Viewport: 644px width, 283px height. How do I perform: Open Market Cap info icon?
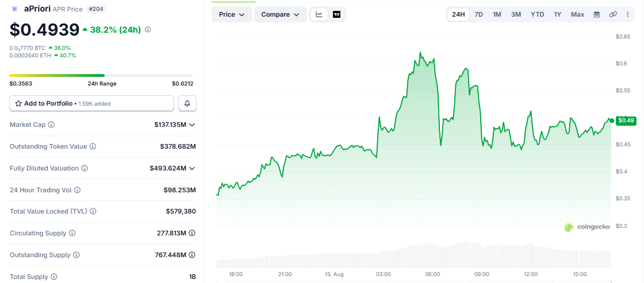[x=51, y=124]
